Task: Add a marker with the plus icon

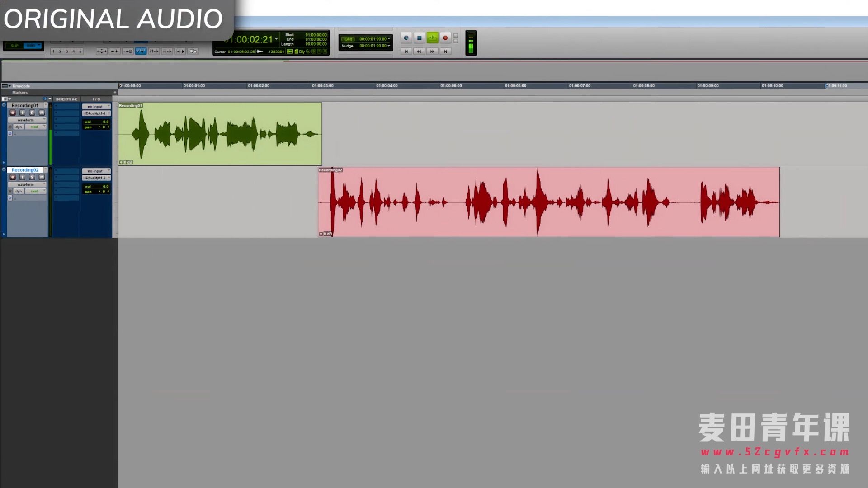Action: pos(115,93)
